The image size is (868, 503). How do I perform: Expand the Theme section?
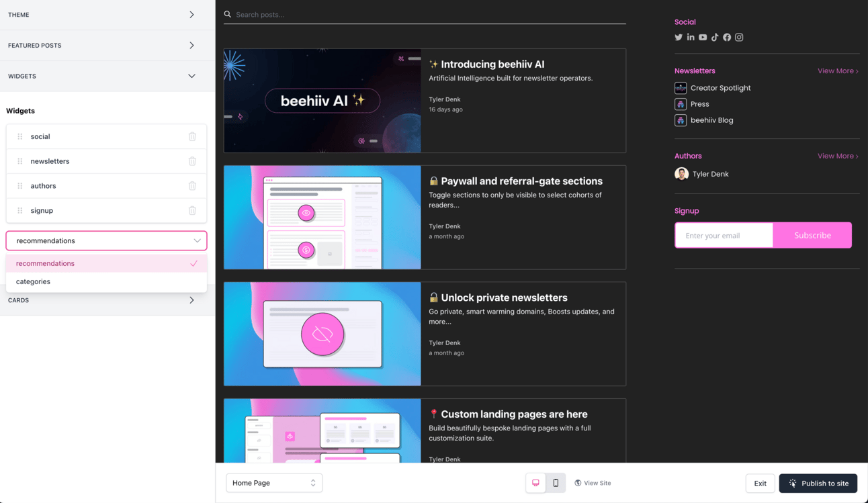107,15
